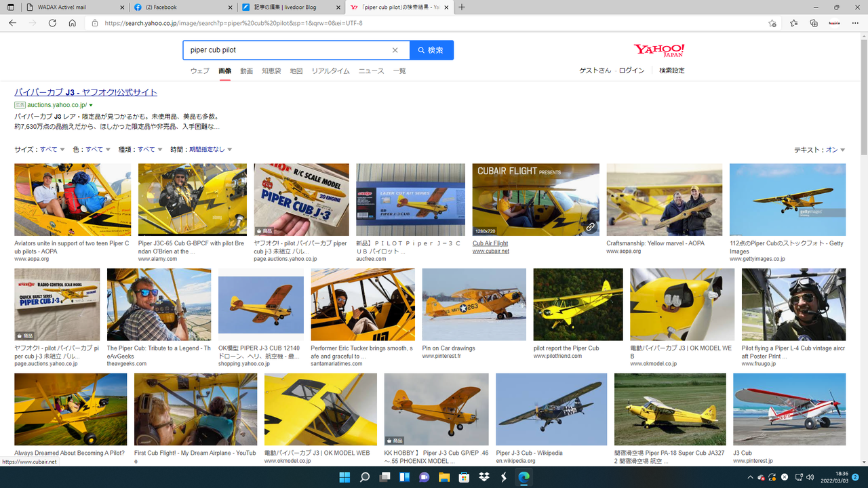The width and height of the screenshot is (868, 488).
Task: Click the blue 検索 search button
Action: [432, 50]
